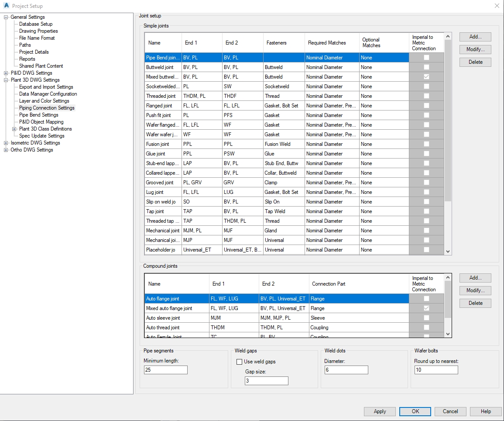
Task: Click the Minimum length input field
Action: [165, 370]
